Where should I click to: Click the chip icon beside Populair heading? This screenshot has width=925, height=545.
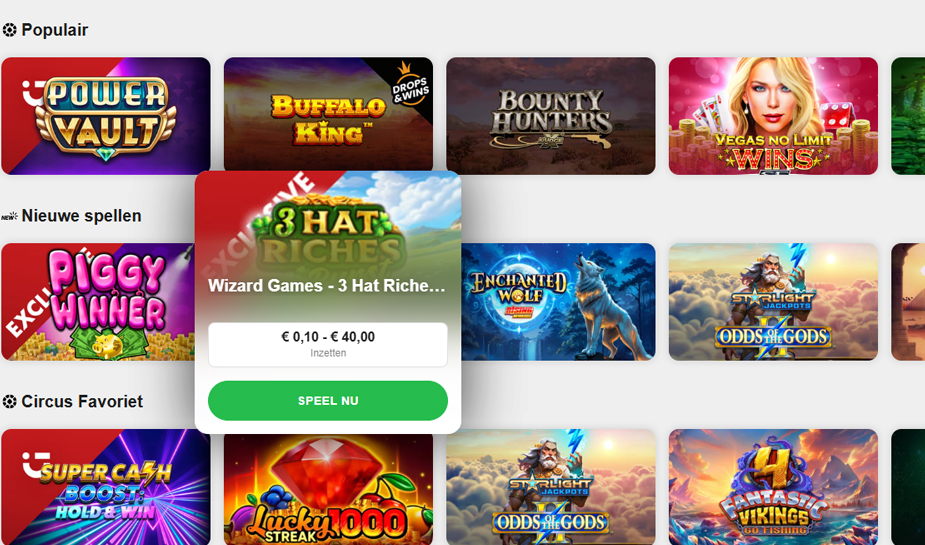pos(9,29)
